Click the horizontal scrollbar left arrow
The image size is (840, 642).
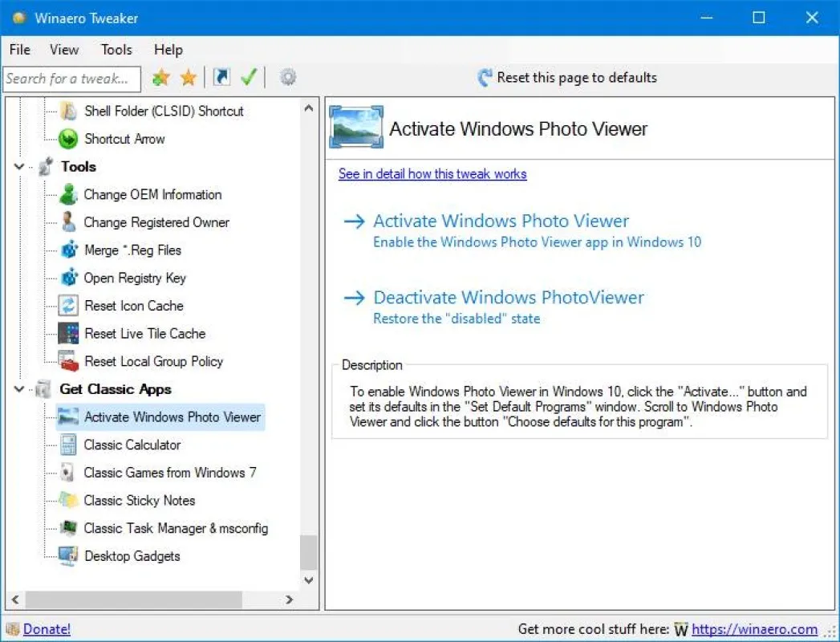[x=15, y=599]
